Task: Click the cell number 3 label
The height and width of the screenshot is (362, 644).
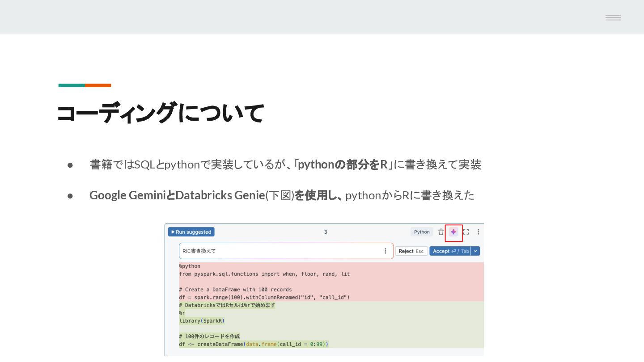Action: pos(326,232)
